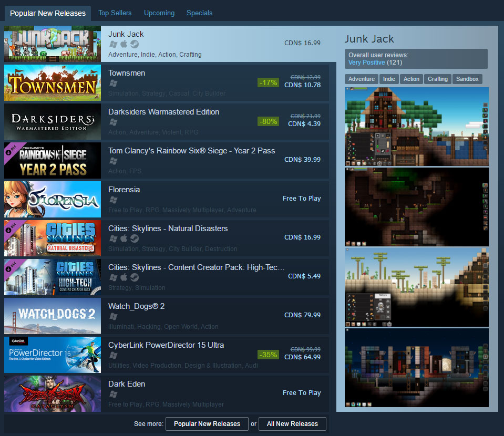Screen dimensions: 504x436
Task: Open Cities Skylines High-Tech pack image
Action: pos(53,277)
